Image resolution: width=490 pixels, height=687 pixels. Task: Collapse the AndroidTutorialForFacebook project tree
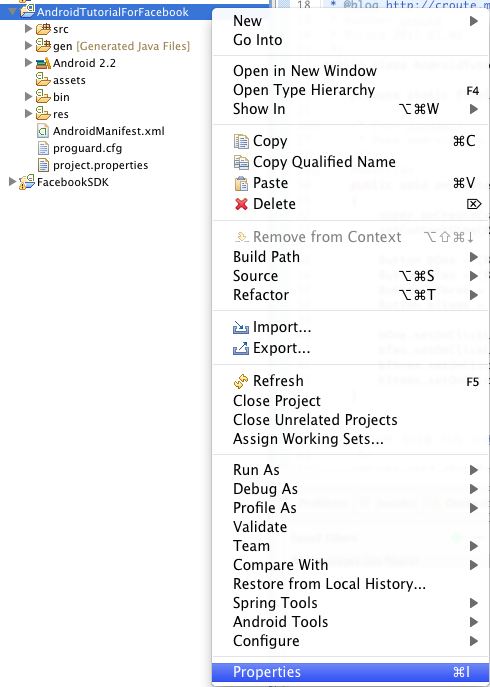pos(12,11)
